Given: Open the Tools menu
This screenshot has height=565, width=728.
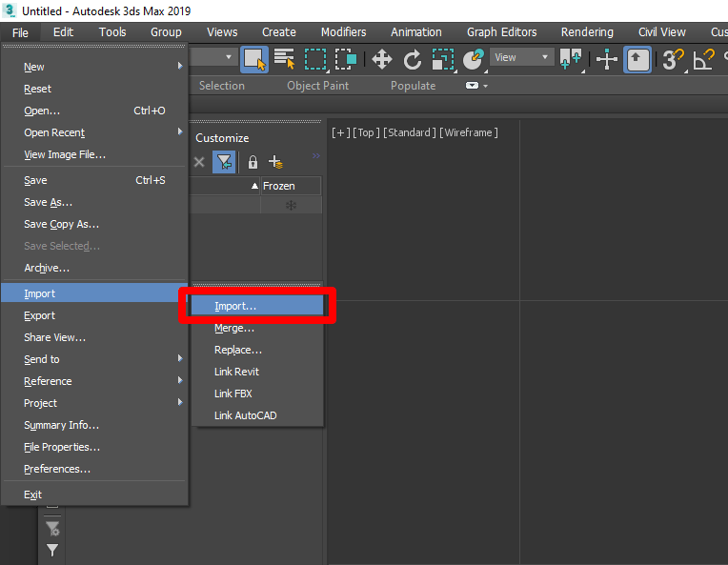Looking at the screenshot, I should pos(112,32).
